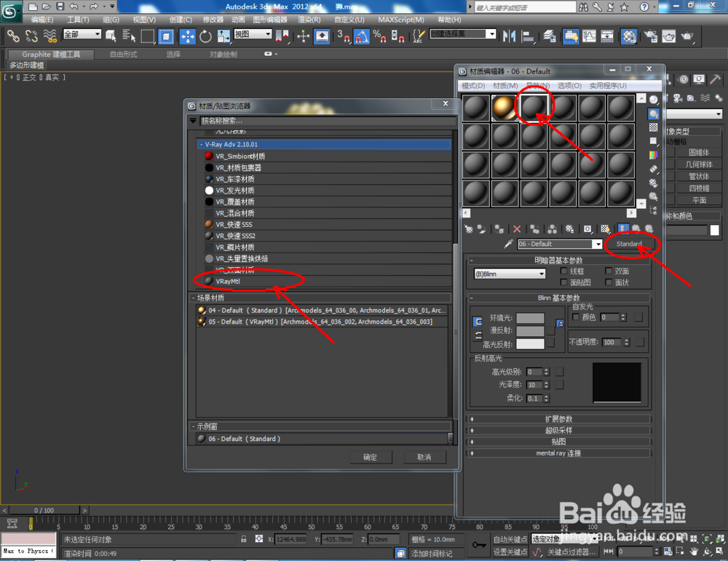This screenshot has height=561, width=728.
Task: Choose Rectangular Selection Region tool
Action: point(148,36)
